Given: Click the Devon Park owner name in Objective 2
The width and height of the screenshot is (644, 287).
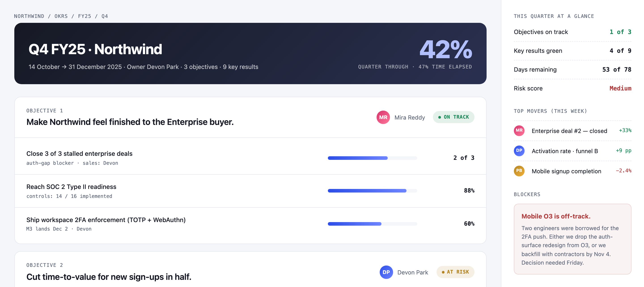Looking at the screenshot, I should (413, 272).
